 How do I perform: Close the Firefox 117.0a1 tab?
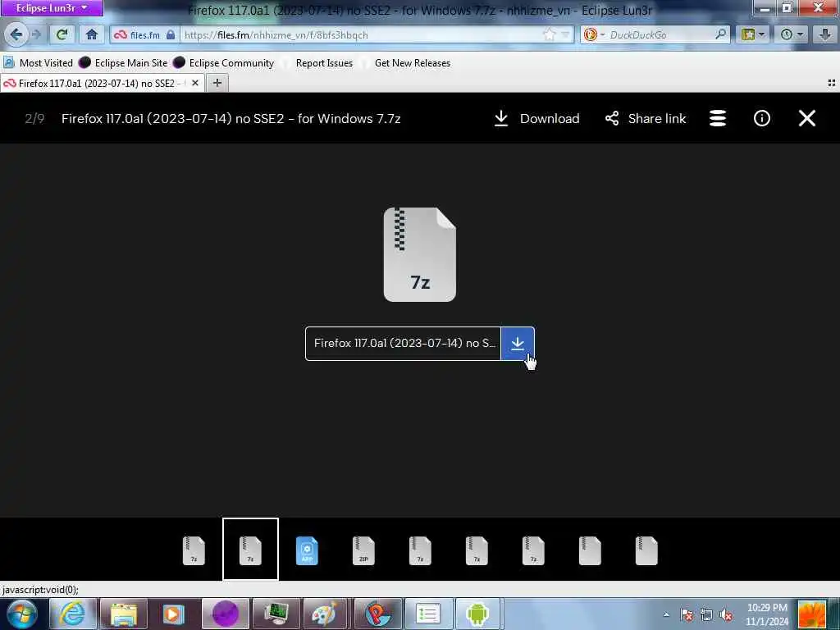pos(195,83)
